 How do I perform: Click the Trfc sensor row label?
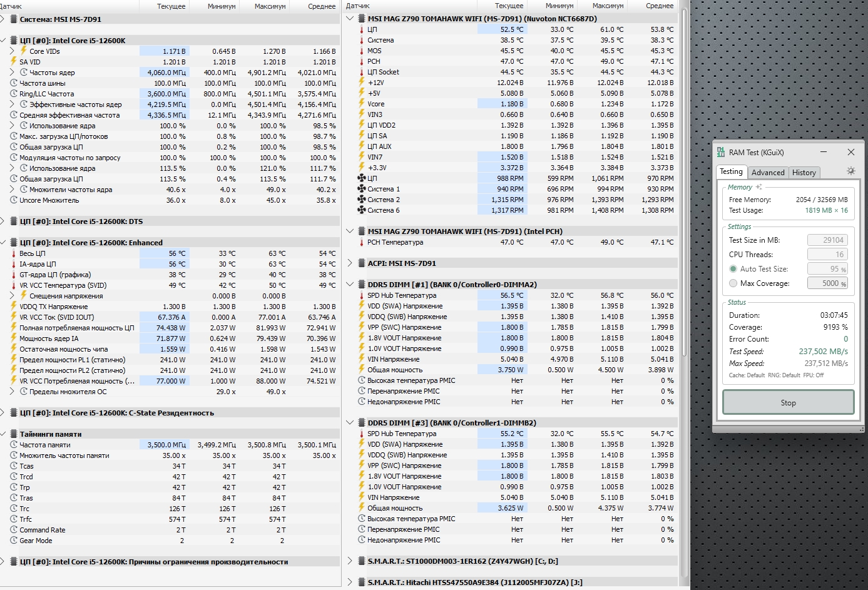click(26, 519)
